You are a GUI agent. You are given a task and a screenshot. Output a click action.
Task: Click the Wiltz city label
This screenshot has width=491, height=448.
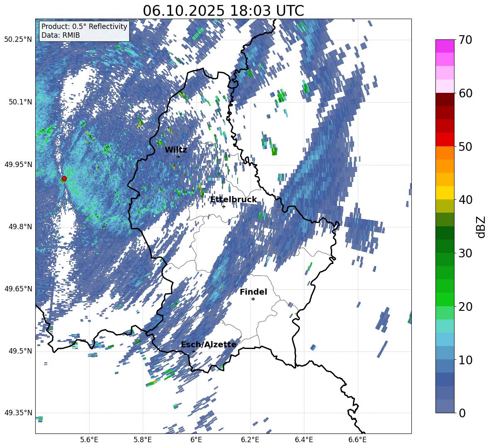[x=176, y=150]
